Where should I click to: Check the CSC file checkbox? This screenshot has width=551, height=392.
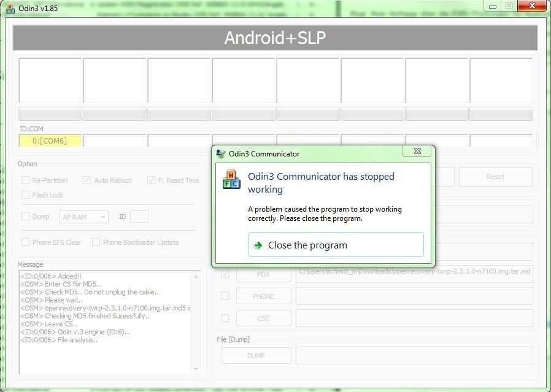[225, 318]
